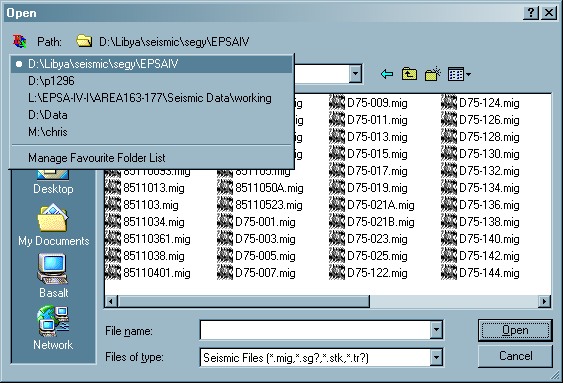Choose the M:\chris favourite folder

pyautogui.click(x=151, y=132)
